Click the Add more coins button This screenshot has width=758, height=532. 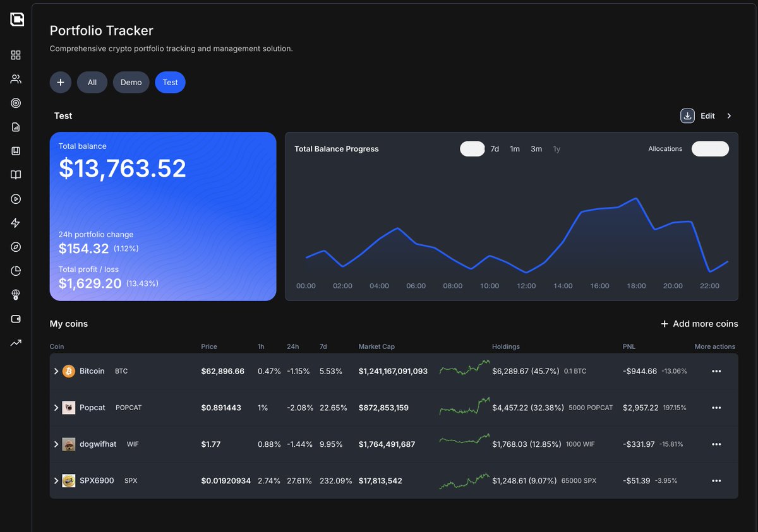click(699, 324)
